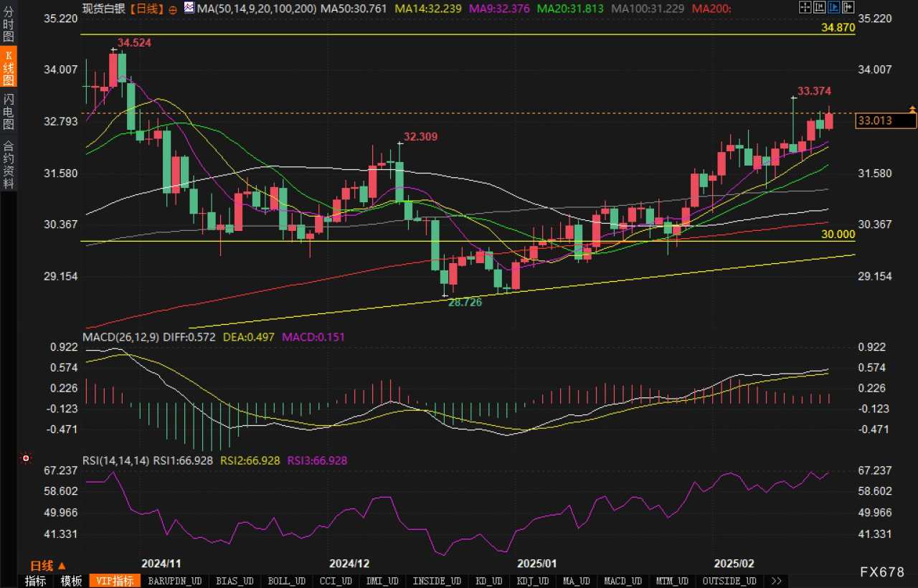Image resolution: width=918 pixels, height=588 pixels.
Task: Click the 30.000 support line label
Action: [x=838, y=234]
